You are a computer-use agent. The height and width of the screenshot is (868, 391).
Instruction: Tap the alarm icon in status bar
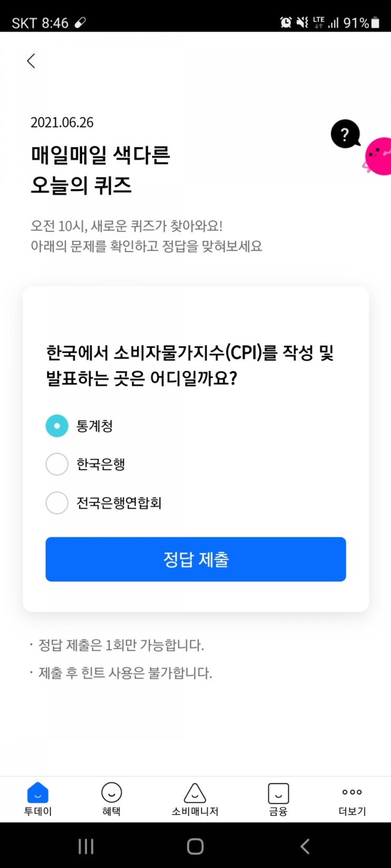tap(286, 22)
